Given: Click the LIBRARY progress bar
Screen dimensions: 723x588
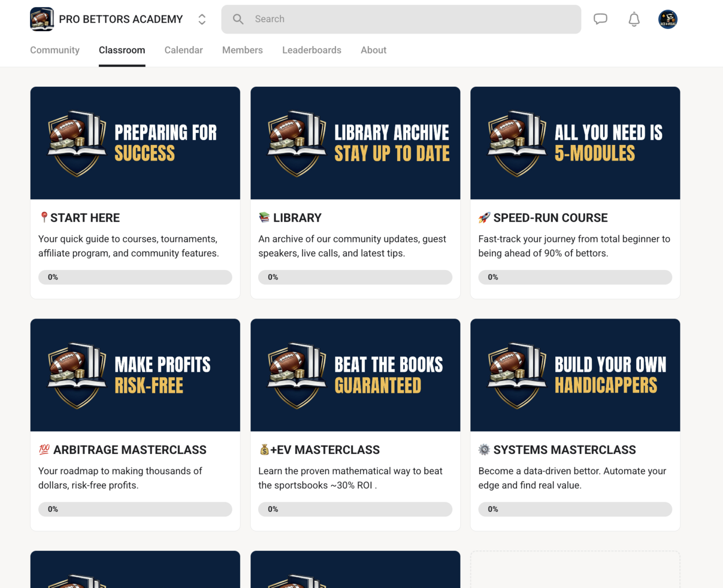Looking at the screenshot, I should pos(355,277).
